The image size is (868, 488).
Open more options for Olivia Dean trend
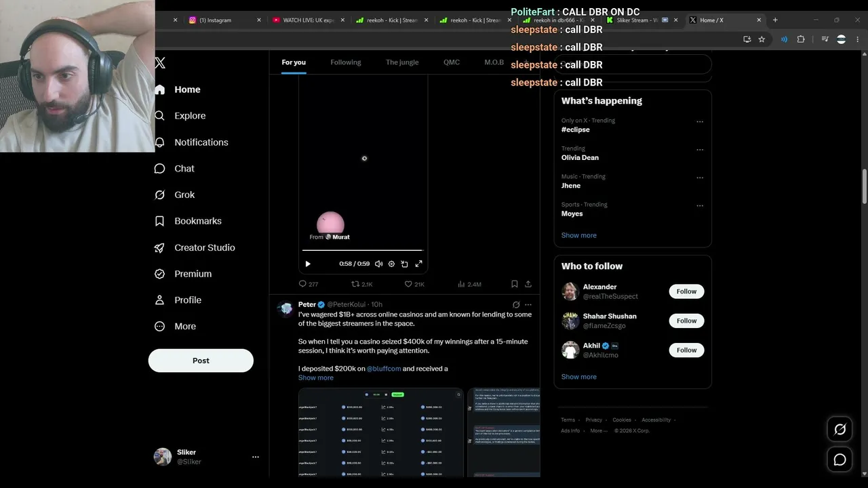(700, 150)
